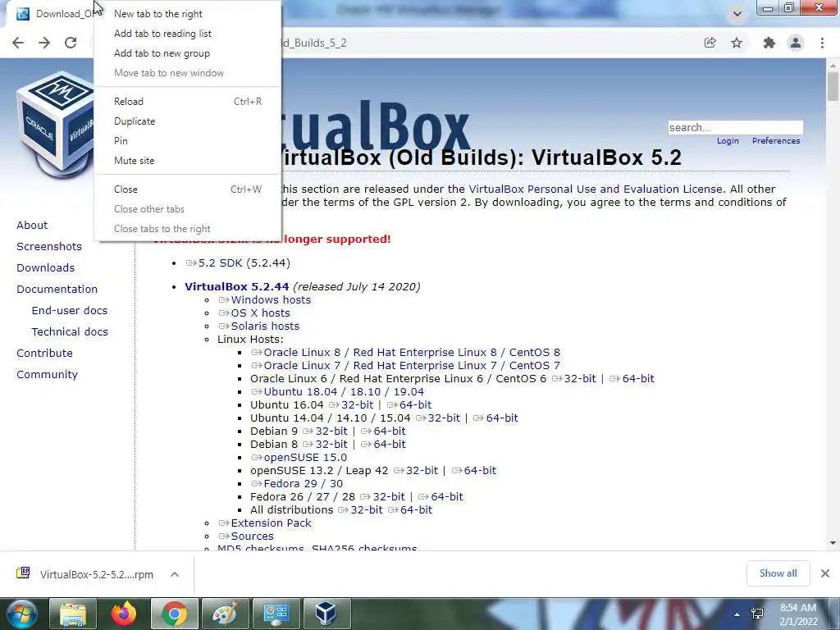Click the address bar URL text
The image size is (840, 630).
point(314,43)
